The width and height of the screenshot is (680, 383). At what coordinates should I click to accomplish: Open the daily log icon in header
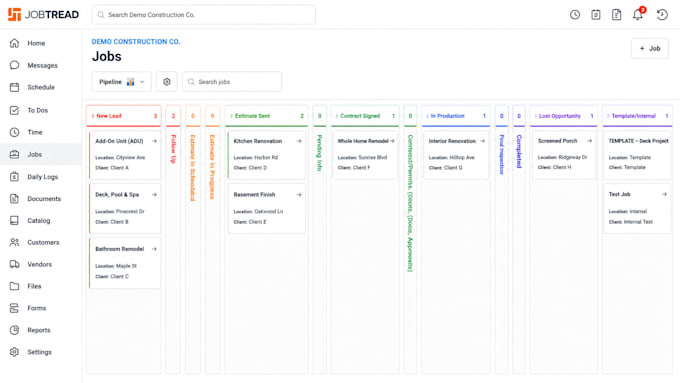coord(595,15)
